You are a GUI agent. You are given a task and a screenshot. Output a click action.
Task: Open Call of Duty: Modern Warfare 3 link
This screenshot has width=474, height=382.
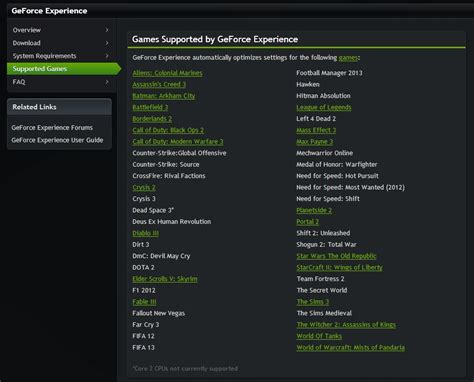coord(178,142)
